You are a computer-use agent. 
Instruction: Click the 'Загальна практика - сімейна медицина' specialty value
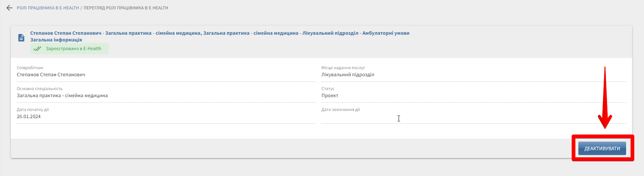[62, 96]
